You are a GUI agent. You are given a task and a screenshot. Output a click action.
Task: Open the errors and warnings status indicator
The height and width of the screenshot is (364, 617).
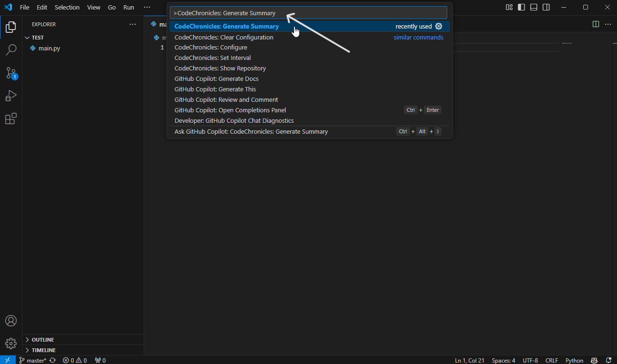point(75,360)
